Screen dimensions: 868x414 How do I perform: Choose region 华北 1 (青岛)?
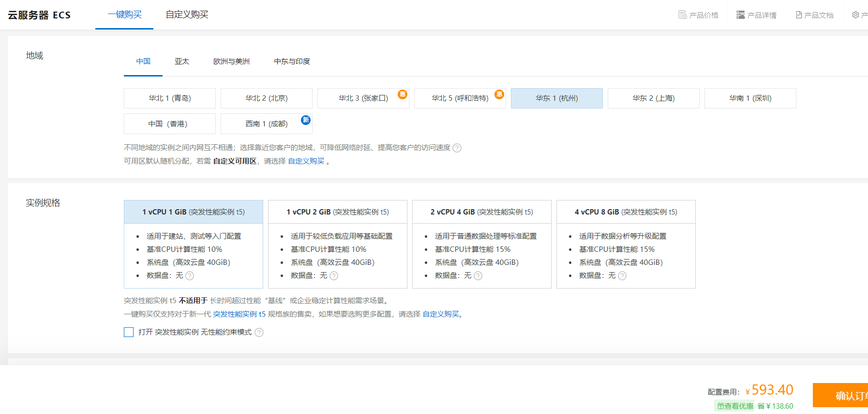(170, 98)
